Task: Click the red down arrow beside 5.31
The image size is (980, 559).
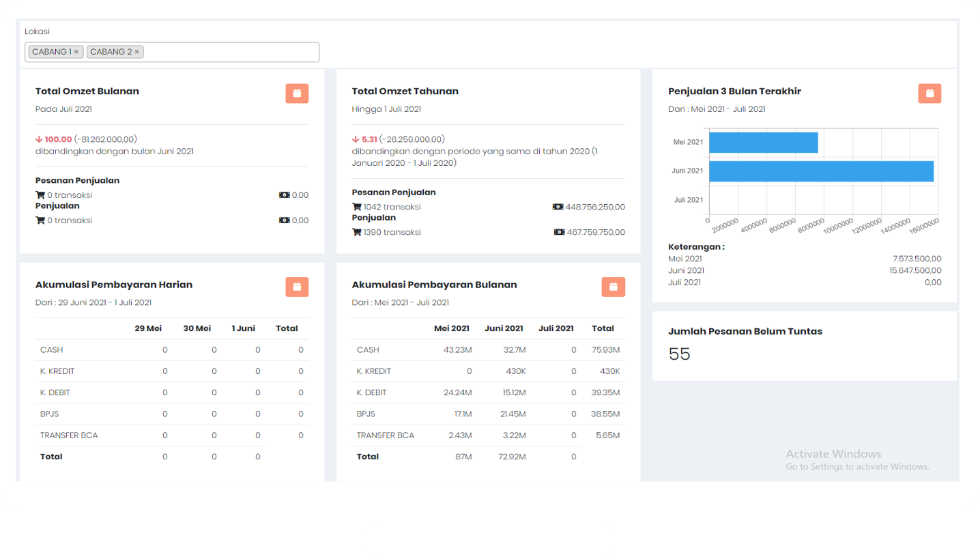Action: (x=356, y=139)
